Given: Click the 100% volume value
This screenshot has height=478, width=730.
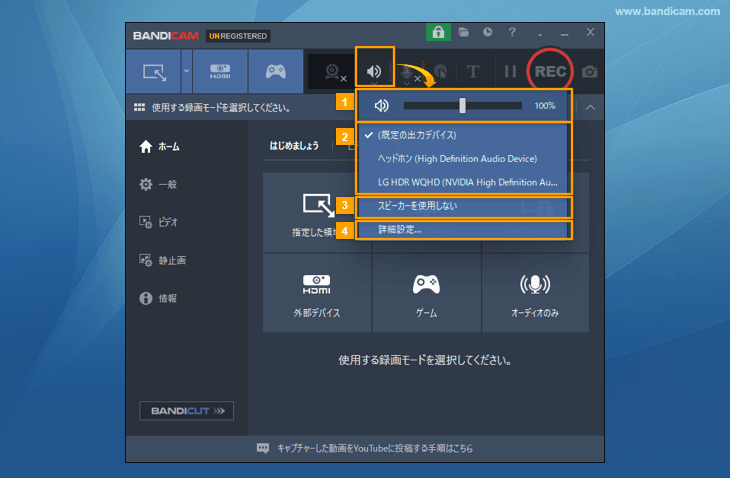Looking at the screenshot, I should (545, 106).
